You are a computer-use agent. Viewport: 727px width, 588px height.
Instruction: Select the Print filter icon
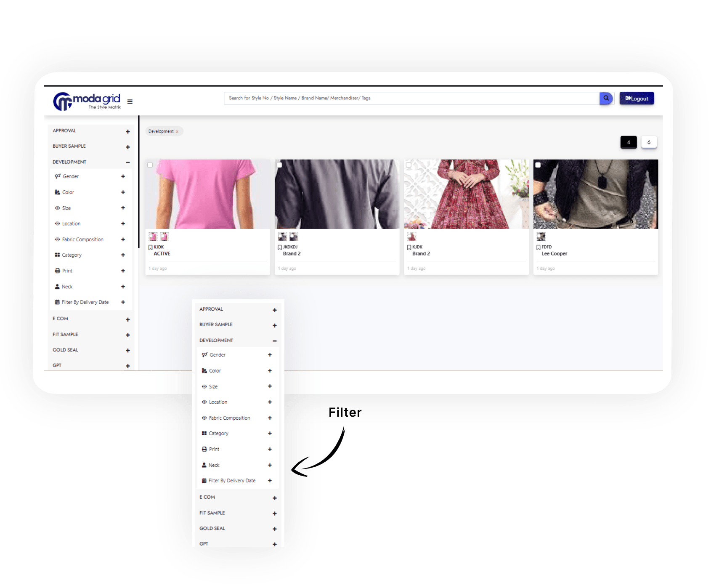tap(58, 271)
